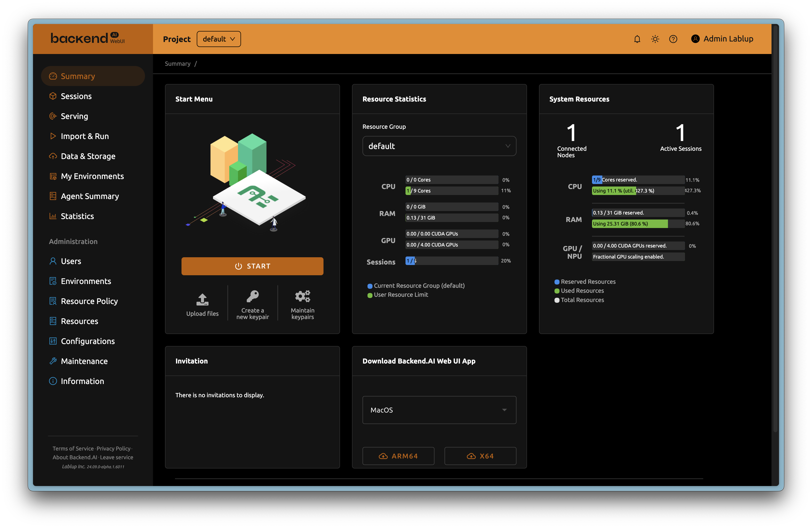Click the Admin Lablup user avatar icon
The height and width of the screenshot is (528, 812).
[x=695, y=39]
